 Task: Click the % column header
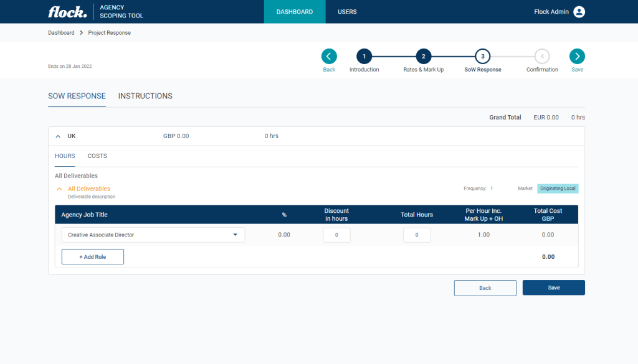coord(284,215)
